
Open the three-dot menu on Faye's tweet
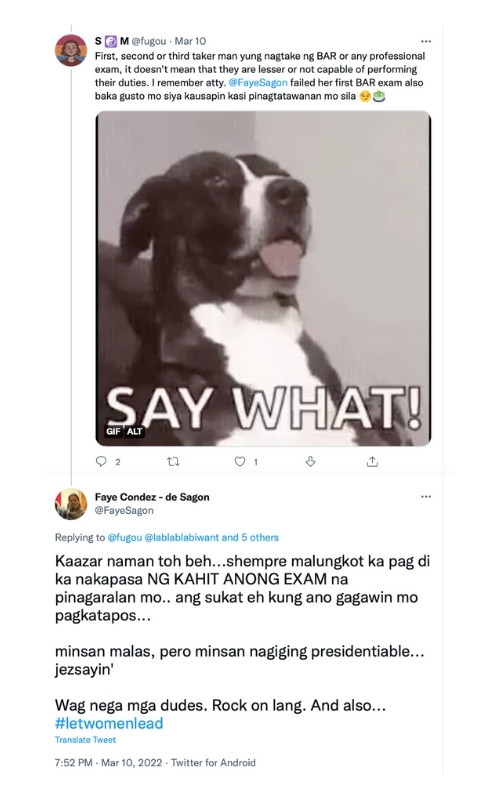[x=426, y=496]
